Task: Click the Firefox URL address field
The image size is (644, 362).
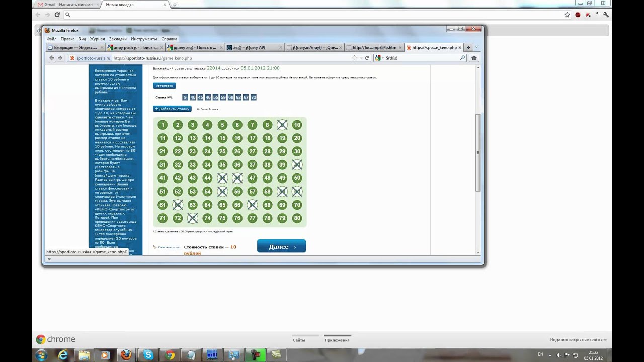Action: pos(231,58)
